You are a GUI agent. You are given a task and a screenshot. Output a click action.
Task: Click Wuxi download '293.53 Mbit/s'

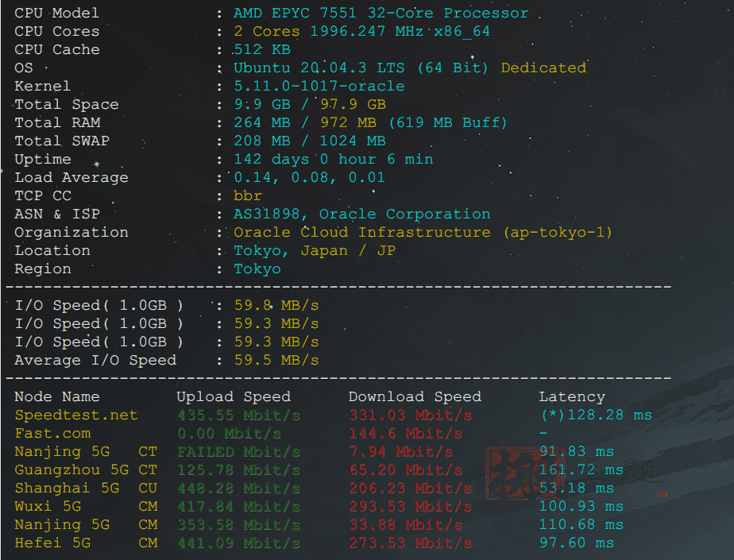(411, 506)
